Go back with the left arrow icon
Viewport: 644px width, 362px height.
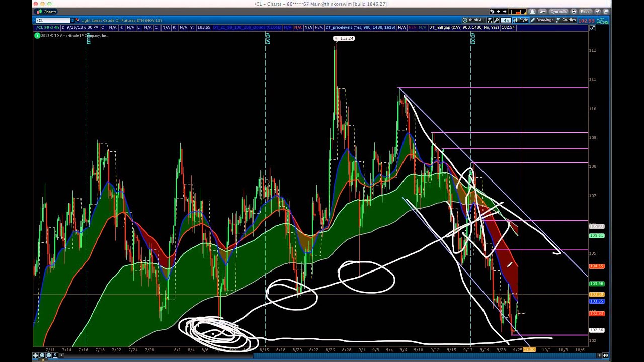(x=499, y=12)
